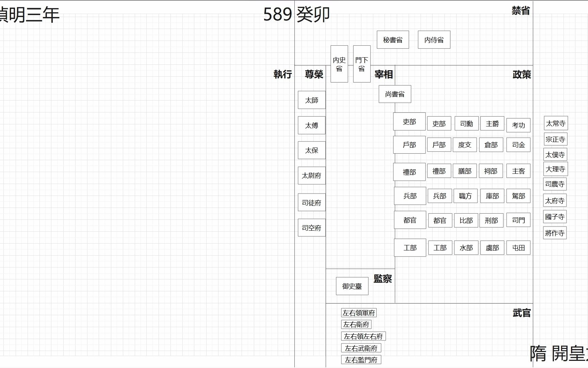
Task: Click the 589 癸卯 year title
Action: 296,15
